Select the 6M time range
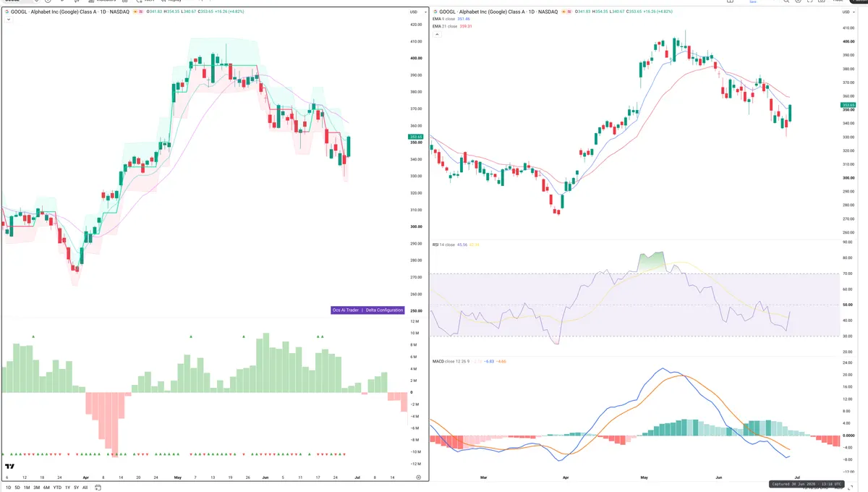 [x=46, y=488]
